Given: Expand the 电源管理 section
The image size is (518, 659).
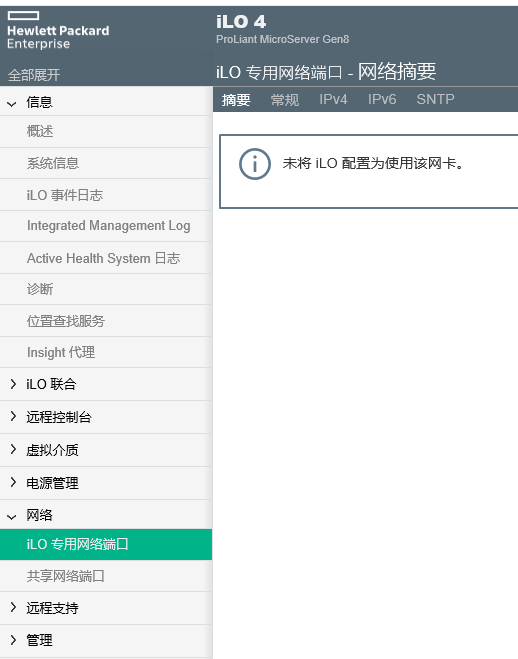Looking at the screenshot, I should [13, 482].
